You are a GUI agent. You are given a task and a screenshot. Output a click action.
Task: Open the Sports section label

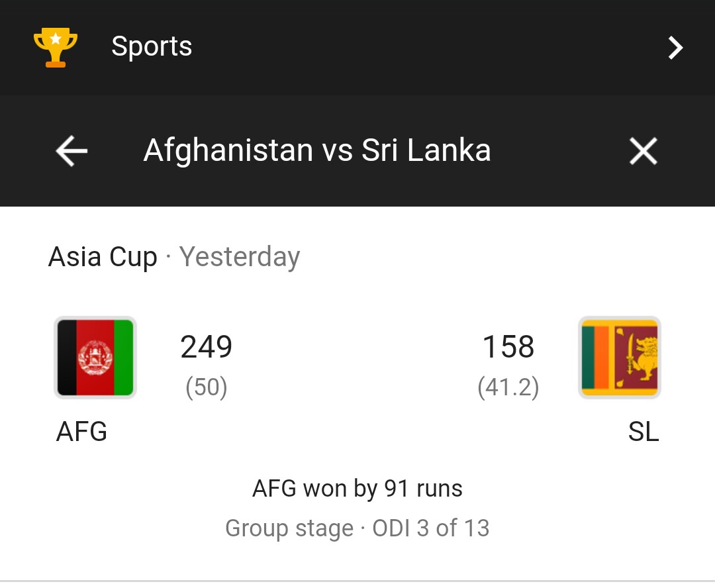pos(152,47)
